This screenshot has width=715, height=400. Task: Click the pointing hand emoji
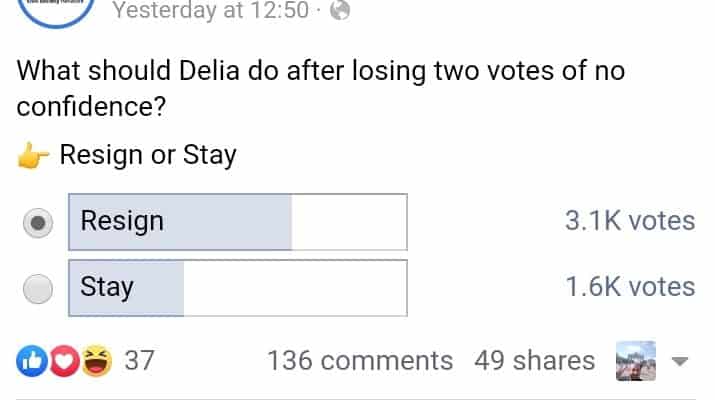point(34,156)
